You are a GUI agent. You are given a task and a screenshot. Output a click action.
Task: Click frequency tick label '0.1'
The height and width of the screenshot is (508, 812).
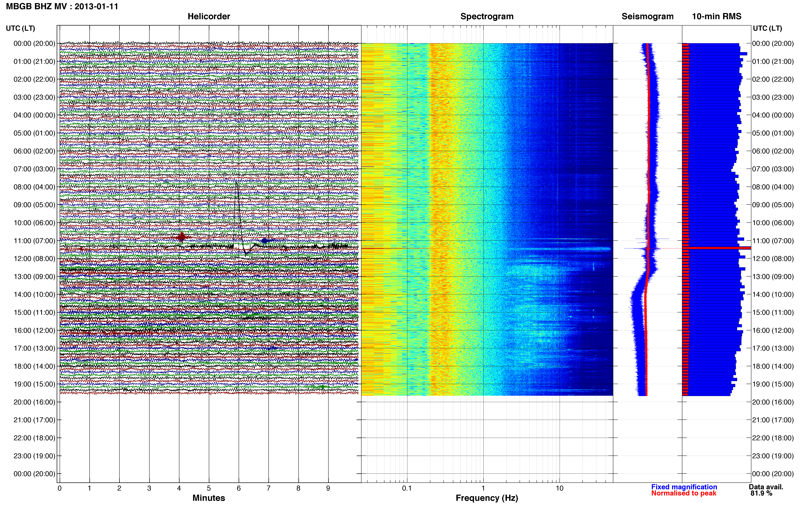(x=407, y=488)
